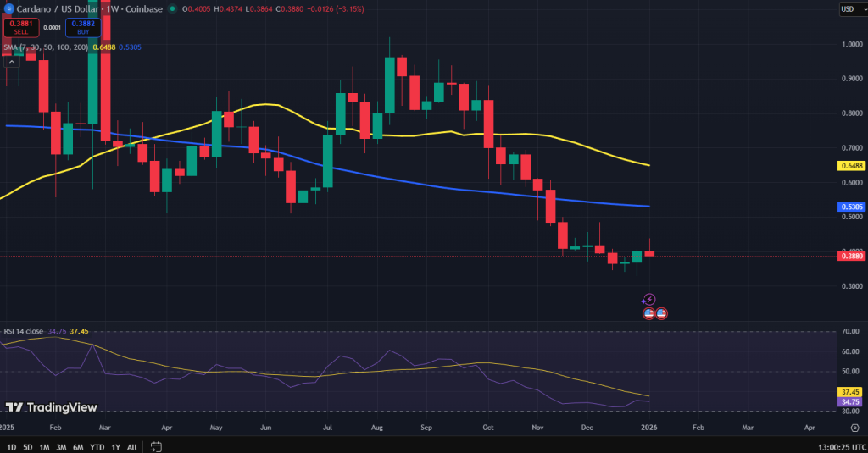
Task: Click the 13:00:25 UTC timezone clock
Action: click(x=842, y=447)
